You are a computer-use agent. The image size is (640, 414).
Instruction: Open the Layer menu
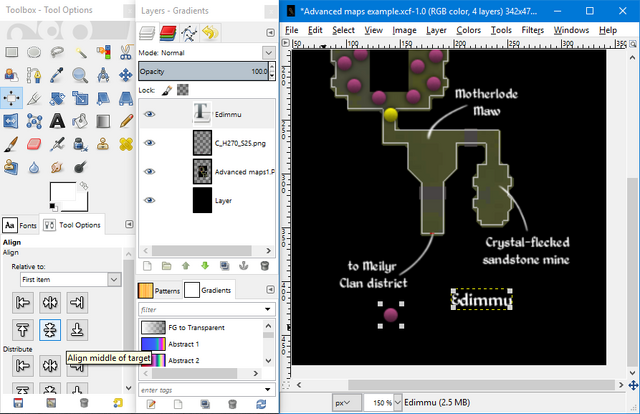point(436,30)
